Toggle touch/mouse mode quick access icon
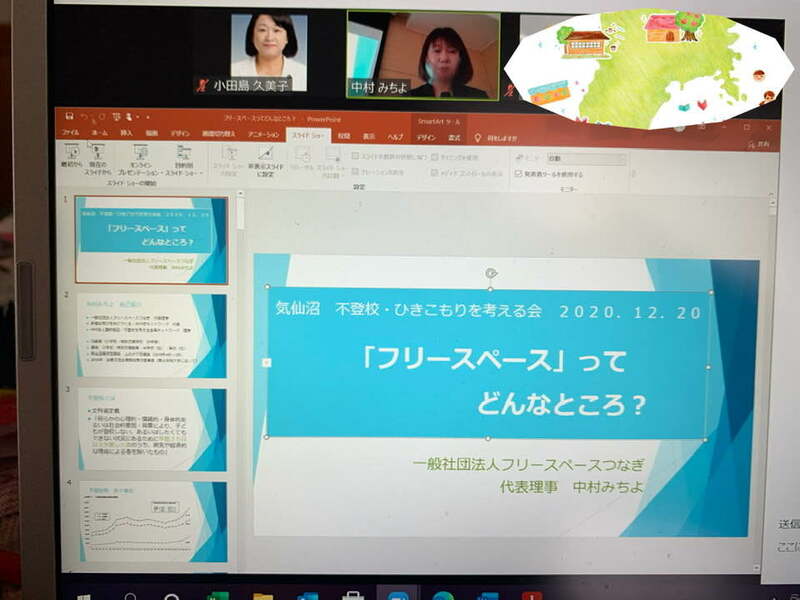Viewport: 800px width, 600px height. 129,117
